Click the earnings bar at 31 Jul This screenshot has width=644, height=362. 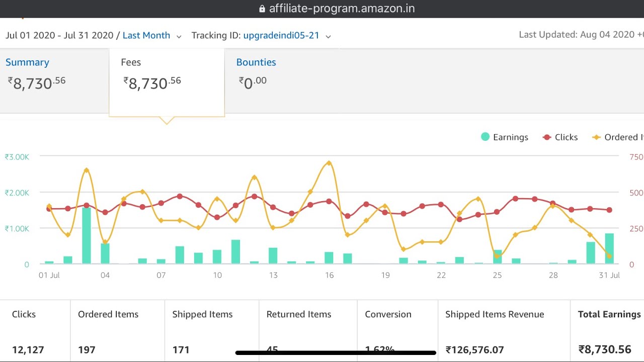click(x=609, y=248)
